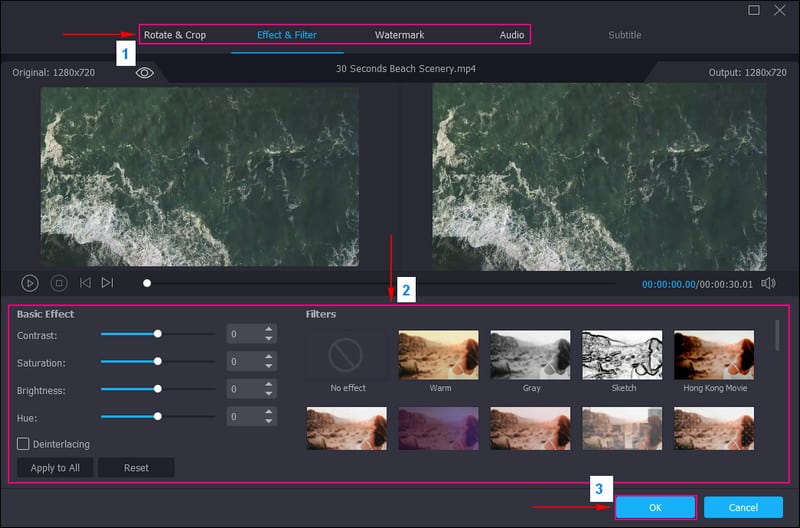The height and width of the screenshot is (528, 800).
Task: Skip to the next frame
Action: click(107, 283)
